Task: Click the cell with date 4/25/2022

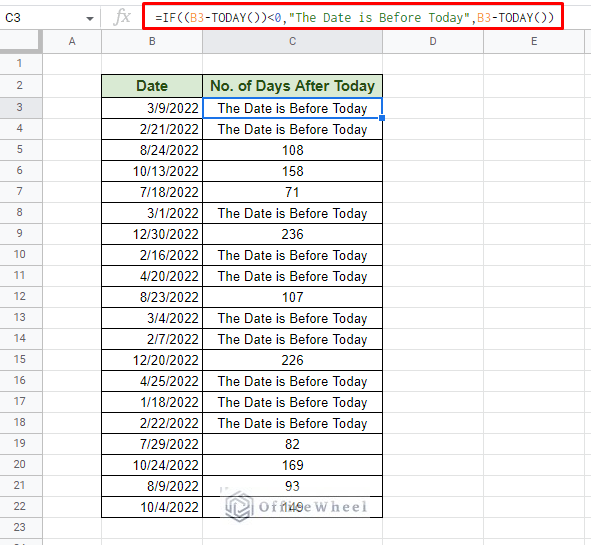Action: [x=152, y=381]
